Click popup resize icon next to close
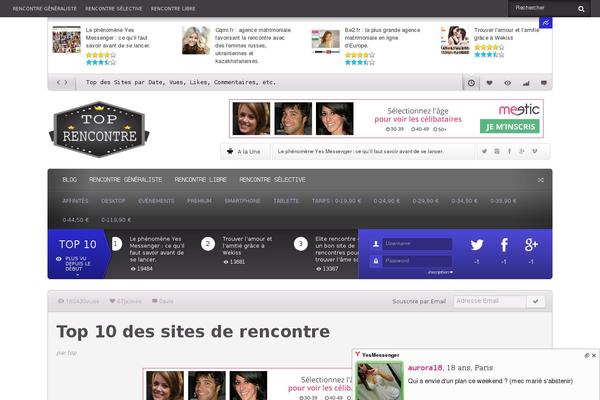The height and width of the screenshot is (400, 600). [x=587, y=355]
